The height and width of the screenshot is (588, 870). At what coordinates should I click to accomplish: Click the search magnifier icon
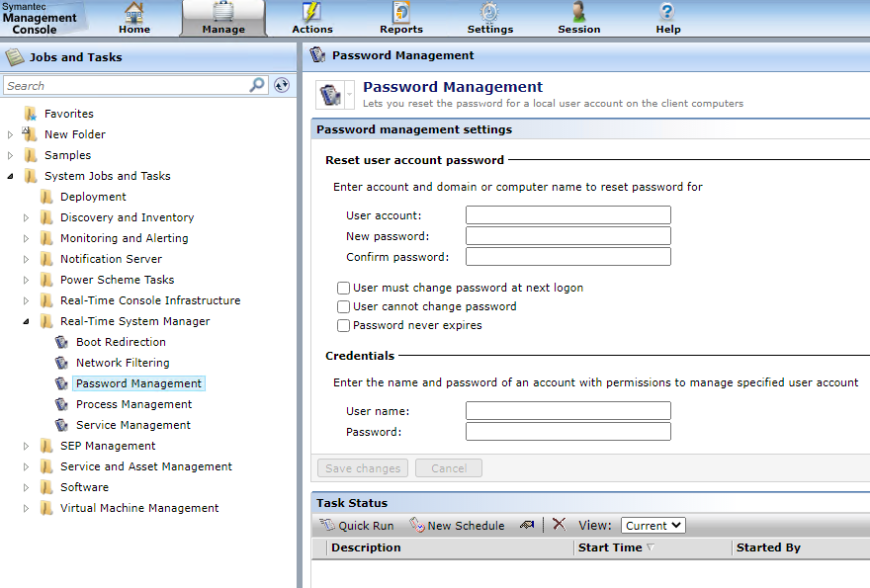pyautogui.click(x=257, y=85)
